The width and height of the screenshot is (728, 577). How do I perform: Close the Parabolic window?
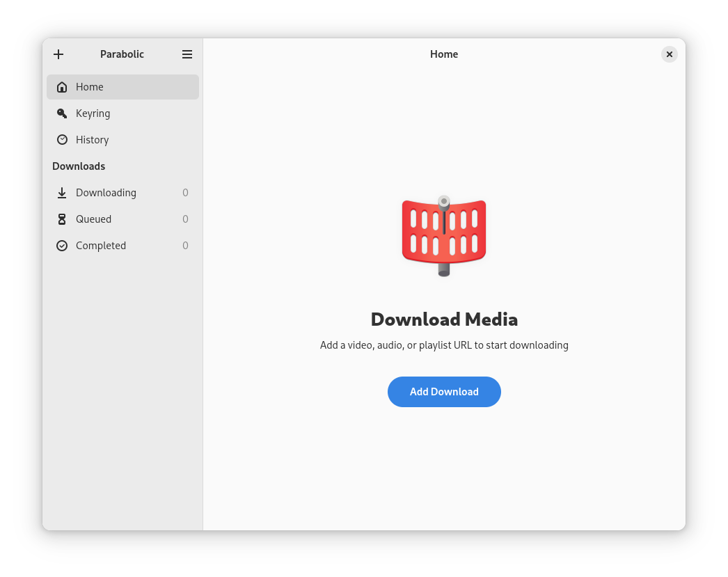pyautogui.click(x=669, y=54)
